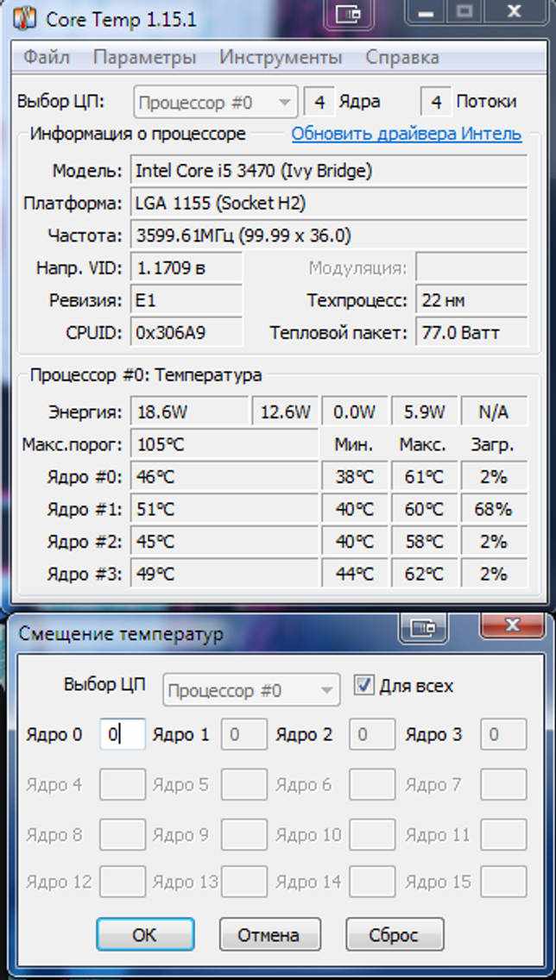556x980 pixels.
Task: Focus the Ядро 0 offset field
Action: [x=123, y=734]
